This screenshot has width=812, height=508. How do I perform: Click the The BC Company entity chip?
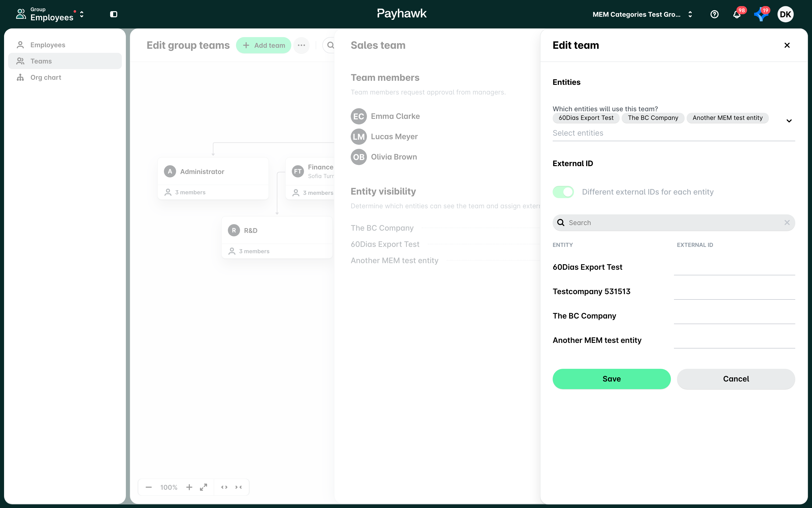click(x=653, y=118)
